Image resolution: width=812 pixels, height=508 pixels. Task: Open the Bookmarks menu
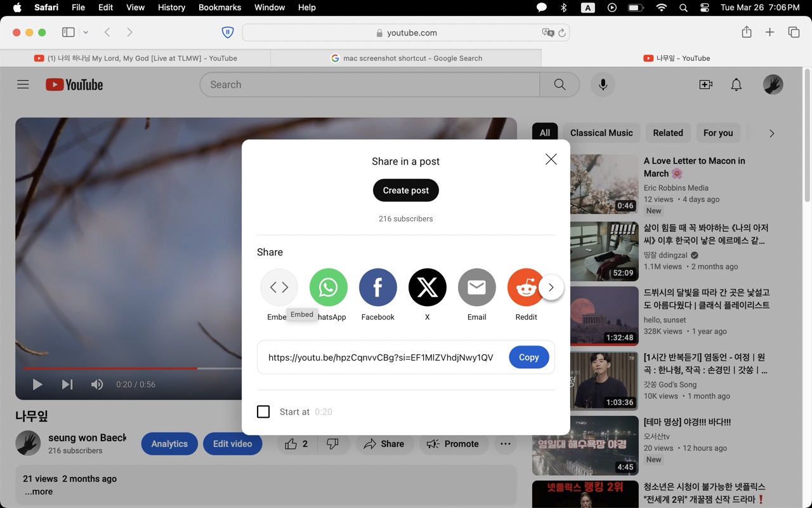[219, 8]
